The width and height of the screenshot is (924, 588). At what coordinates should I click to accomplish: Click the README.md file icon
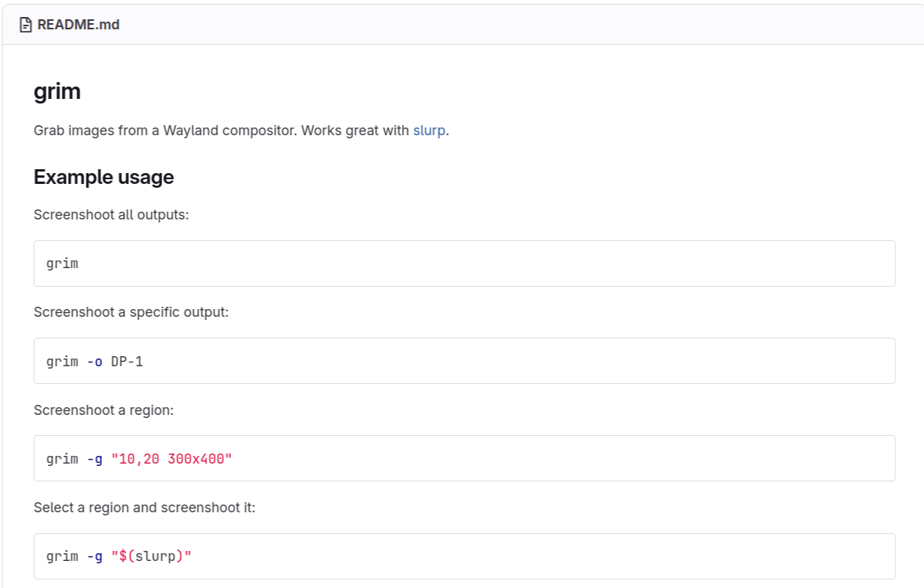point(25,25)
